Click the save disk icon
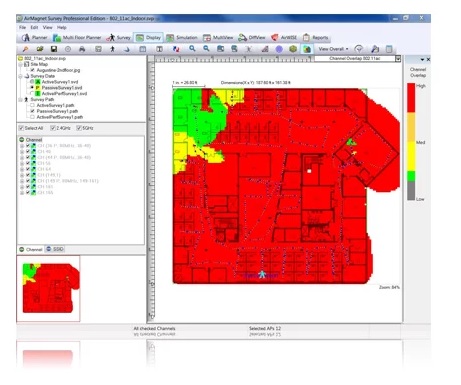 coord(54,49)
